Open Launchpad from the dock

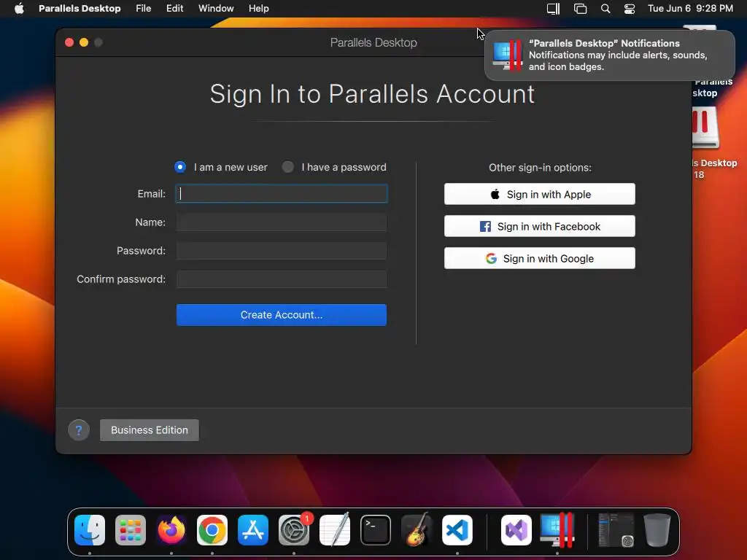coord(131,530)
